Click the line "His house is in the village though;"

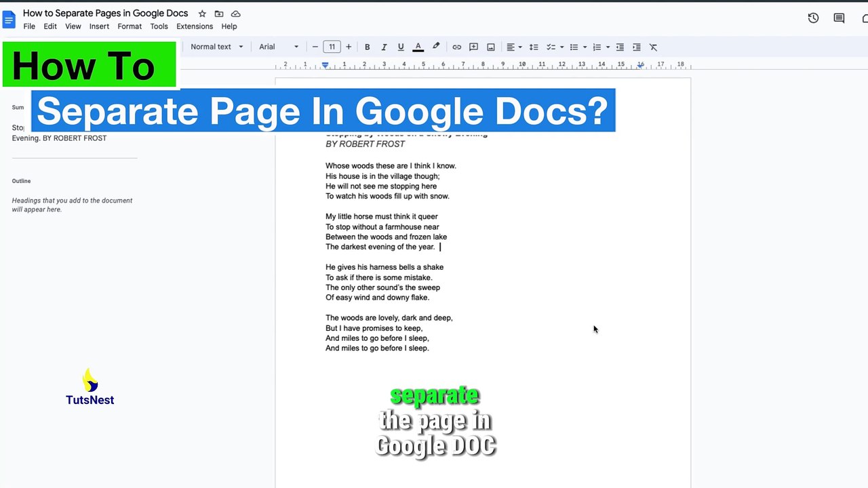pyautogui.click(x=382, y=176)
